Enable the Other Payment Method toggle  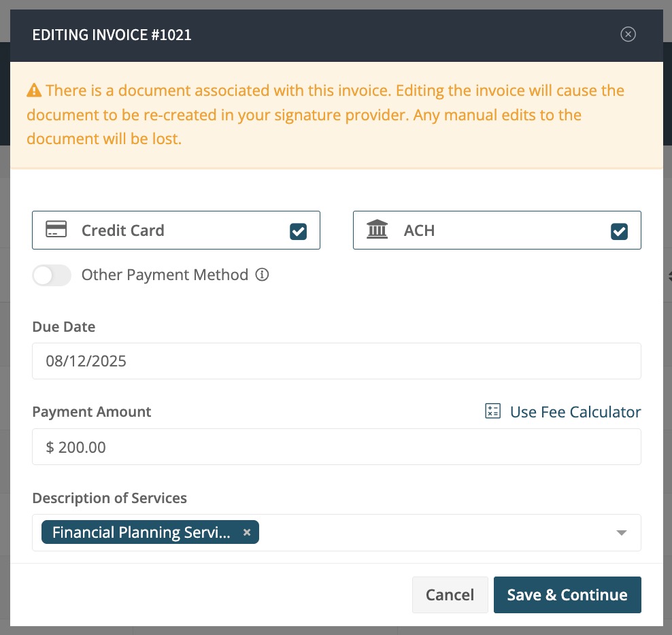[x=52, y=275]
